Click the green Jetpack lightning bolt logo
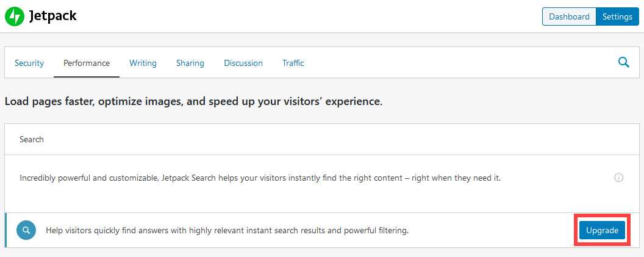This screenshot has width=644, height=257. 14,16
